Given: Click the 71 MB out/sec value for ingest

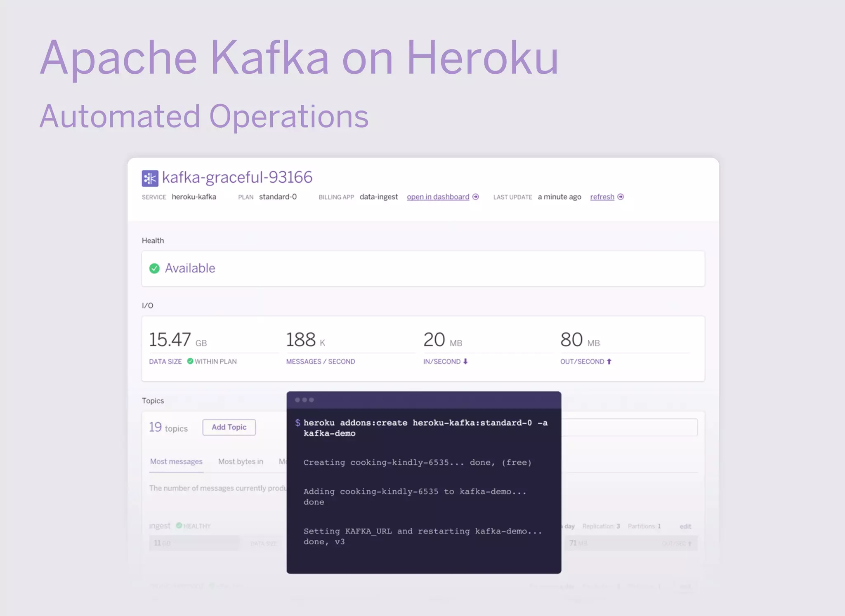Looking at the screenshot, I should click(578, 543).
